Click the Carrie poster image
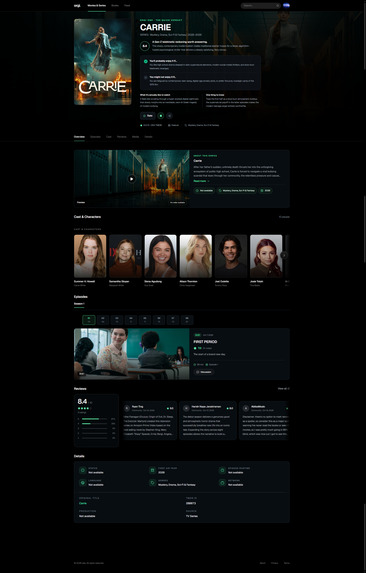The height and width of the screenshot is (573, 366). pos(103,62)
